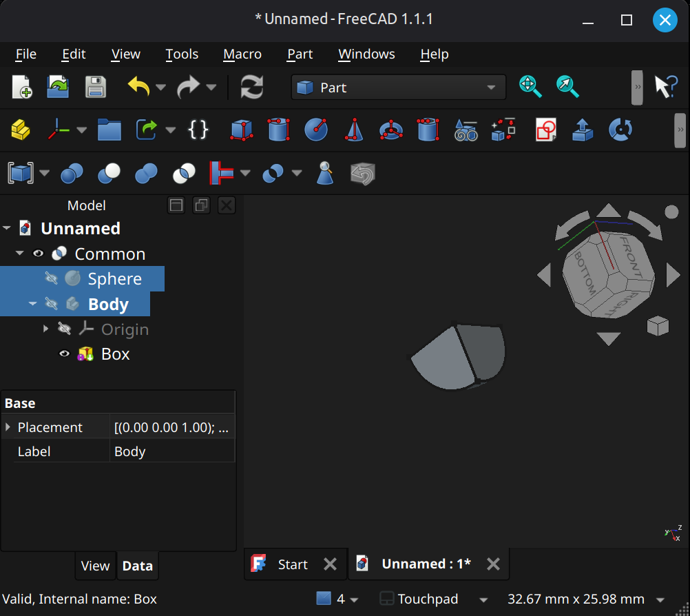This screenshot has height=616, width=690.
Task: Expand the Placement property
Action: coord(8,427)
